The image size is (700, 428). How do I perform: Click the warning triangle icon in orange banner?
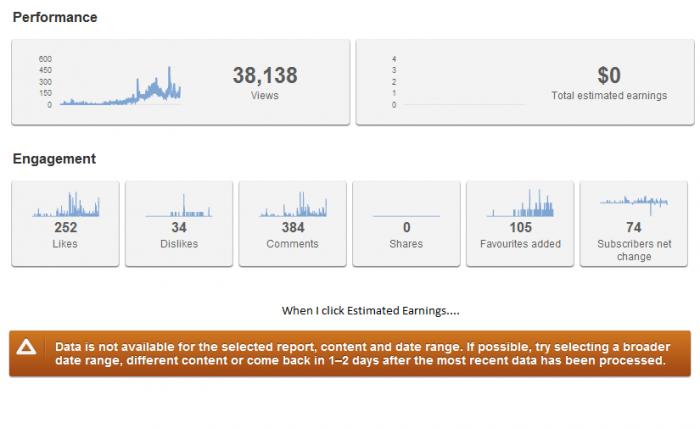tap(26, 347)
